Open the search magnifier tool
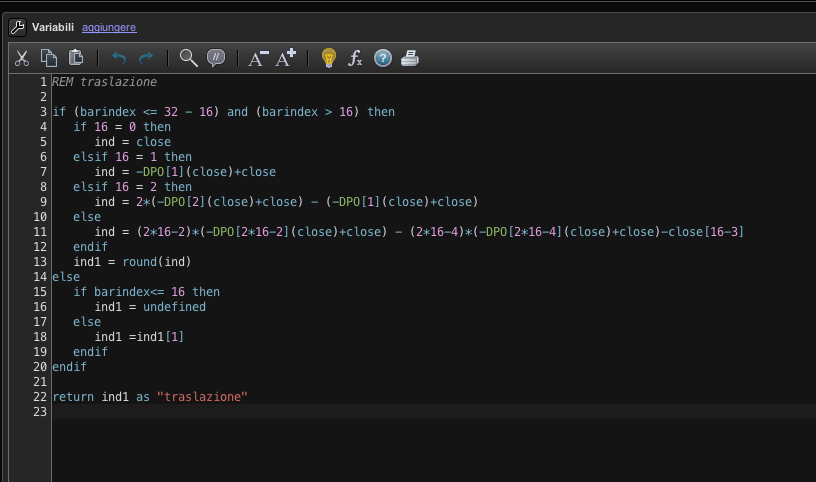 point(188,58)
